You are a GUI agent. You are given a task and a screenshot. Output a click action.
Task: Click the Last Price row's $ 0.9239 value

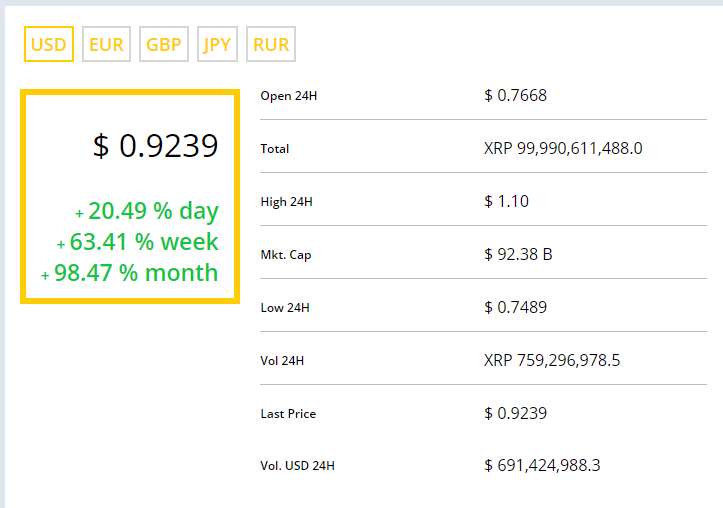coord(516,413)
